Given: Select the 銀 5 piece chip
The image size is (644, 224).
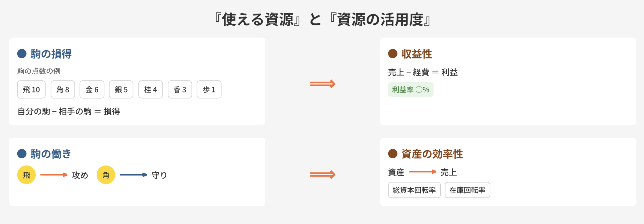Looking at the screenshot, I should 121,89.
